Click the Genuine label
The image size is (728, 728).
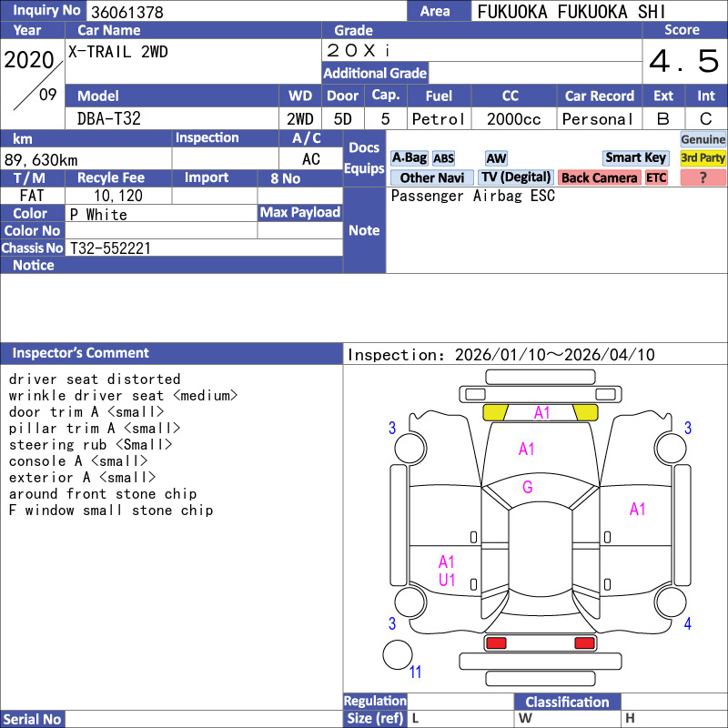tap(703, 139)
